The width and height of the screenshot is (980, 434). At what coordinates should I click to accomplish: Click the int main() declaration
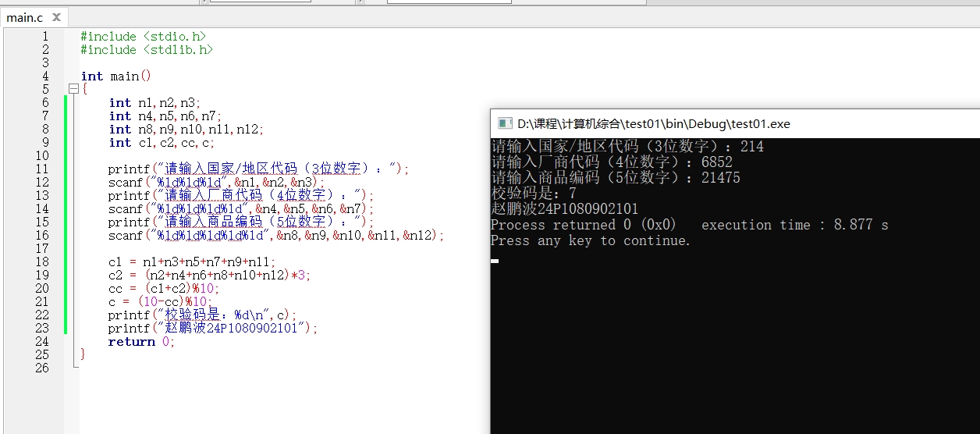coord(115,76)
